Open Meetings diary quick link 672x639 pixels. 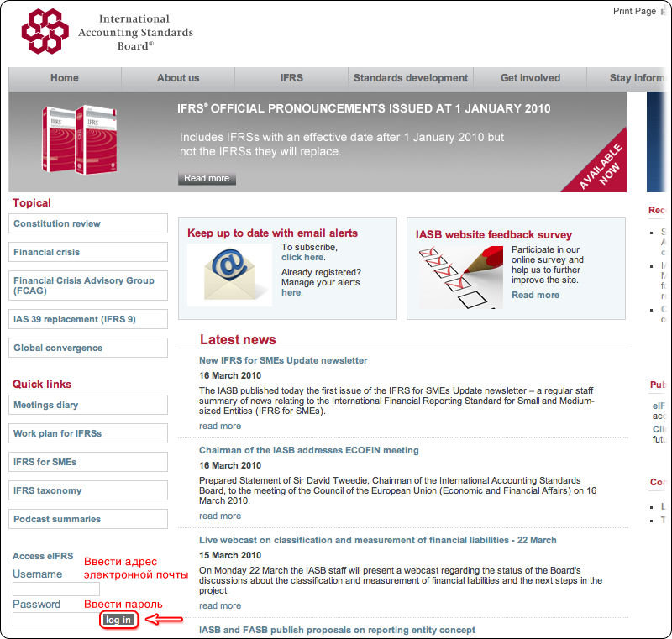coord(88,405)
